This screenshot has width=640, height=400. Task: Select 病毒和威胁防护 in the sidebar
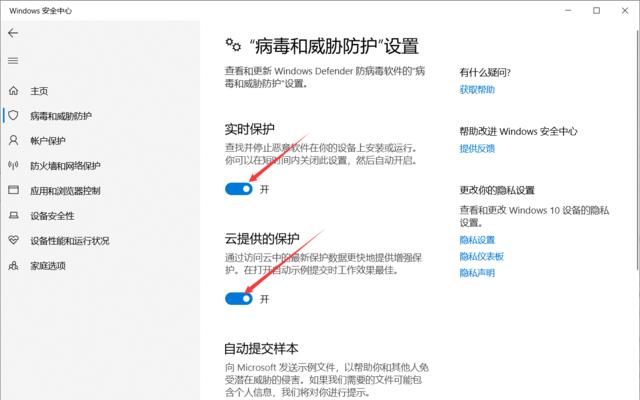click(61, 116)
